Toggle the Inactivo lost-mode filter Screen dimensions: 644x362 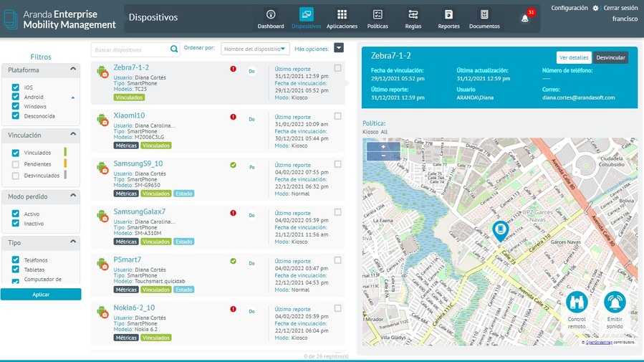coord(16,223)
